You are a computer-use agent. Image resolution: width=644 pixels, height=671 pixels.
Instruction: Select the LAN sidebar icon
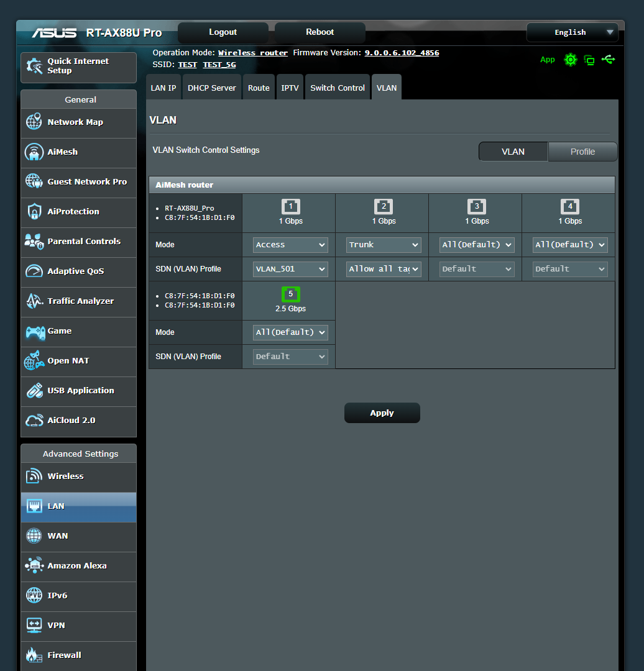click(x=34, y=506)
